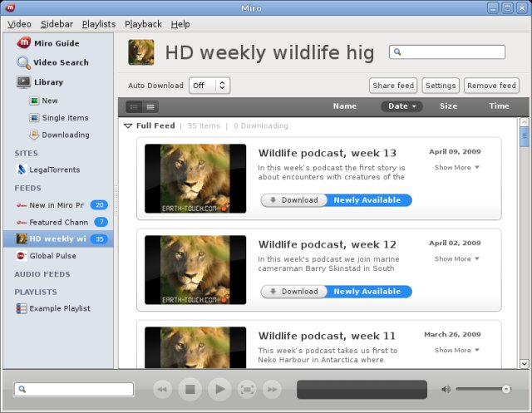Open Video Search in sidebar
The image size is (532, 413).
click(x=52, y=62)
